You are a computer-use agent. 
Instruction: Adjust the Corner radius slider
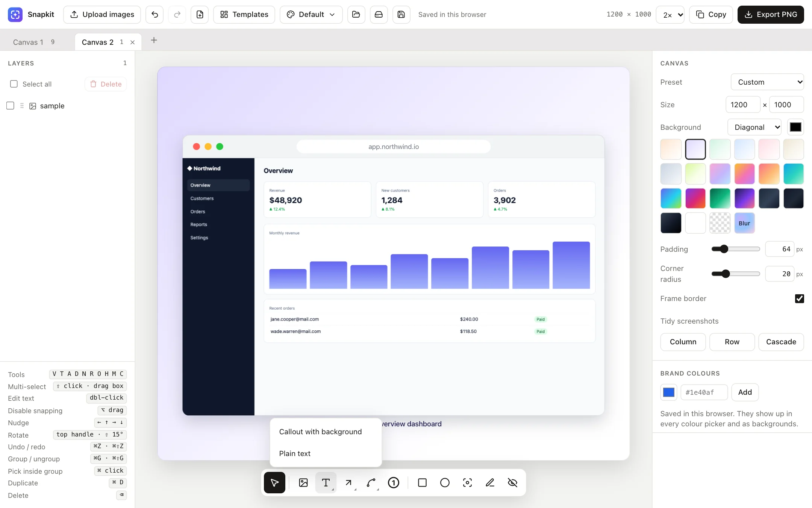click(x=736, y=274)
